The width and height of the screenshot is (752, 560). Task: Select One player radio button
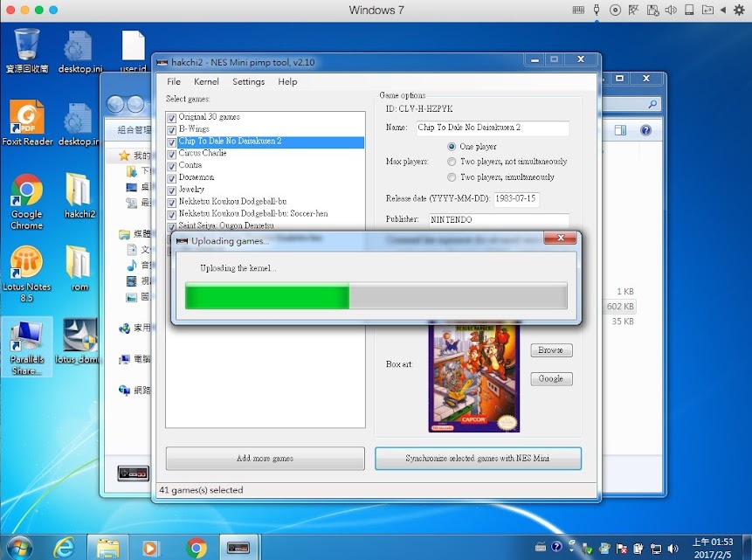point(452,147)
